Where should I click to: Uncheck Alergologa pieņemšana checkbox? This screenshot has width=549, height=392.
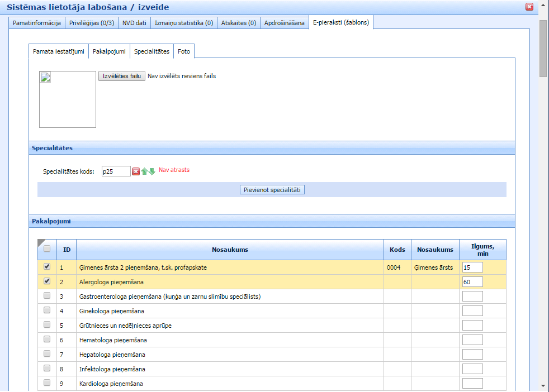point(47,281)
